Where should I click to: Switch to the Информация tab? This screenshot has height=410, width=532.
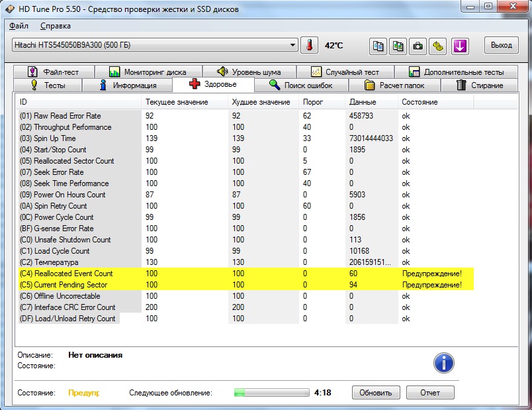tap(127, 85)
